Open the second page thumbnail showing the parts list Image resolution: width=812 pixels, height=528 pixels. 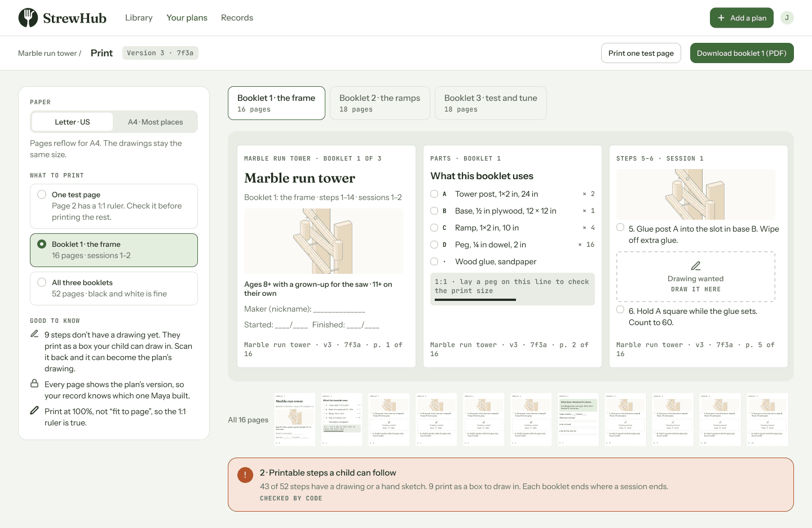(342, 420)
